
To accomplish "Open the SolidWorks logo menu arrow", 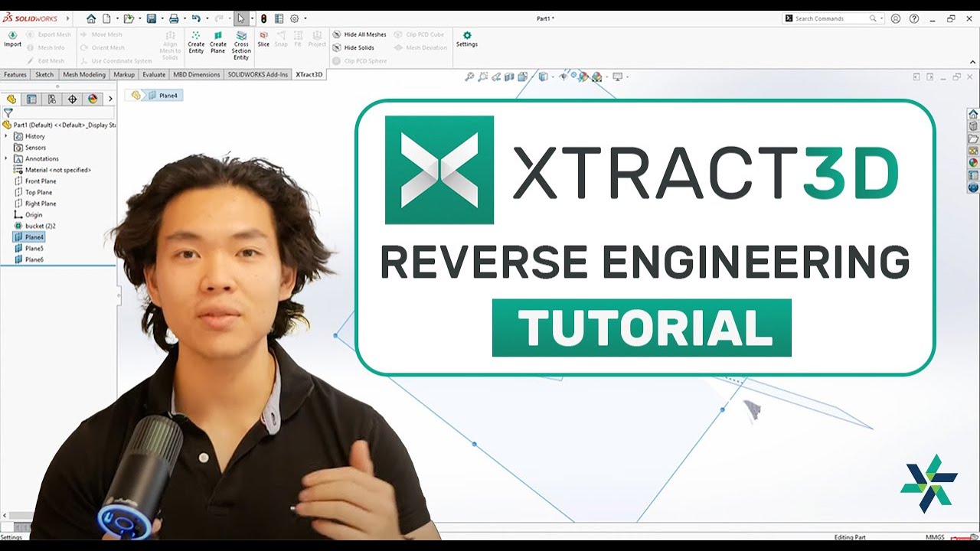I will 67,18.
